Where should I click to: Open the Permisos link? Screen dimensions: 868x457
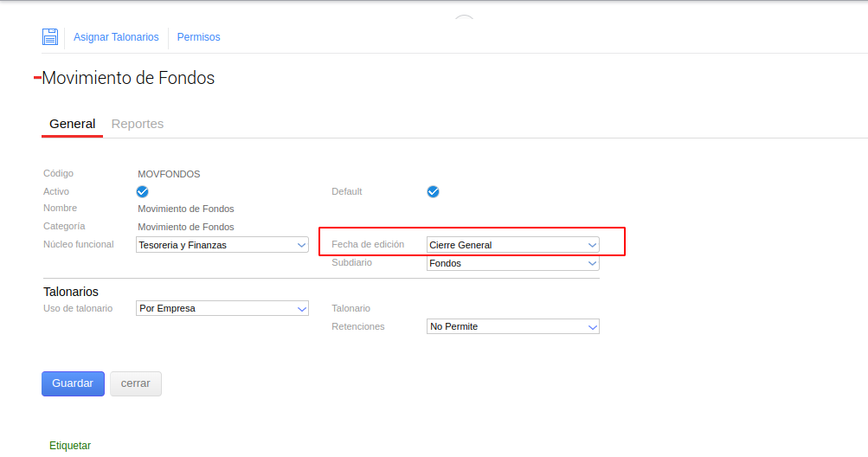coord(198,37)
